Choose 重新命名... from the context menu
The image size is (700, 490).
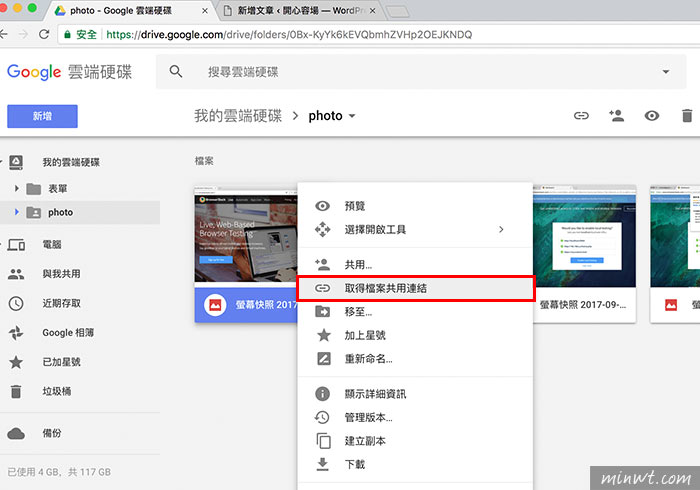[x=415, y=359]
